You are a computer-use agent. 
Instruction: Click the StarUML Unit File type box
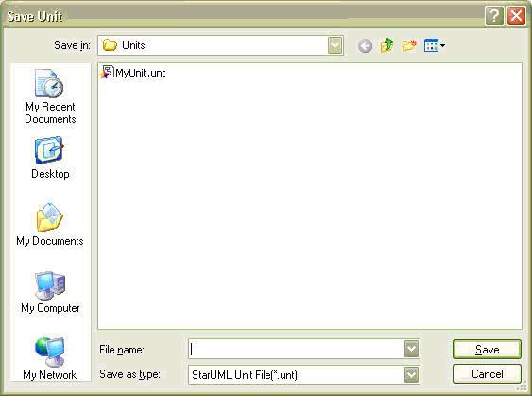pyautogui.click(x=304, y=374)
